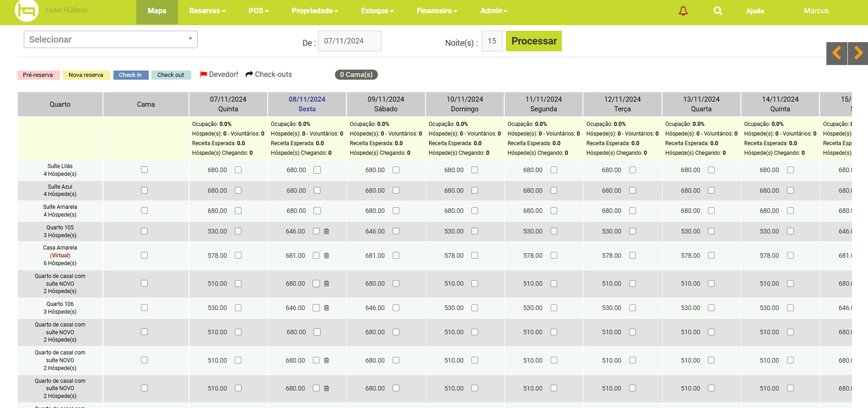The height and width of the screenshot is (408, 868).
Task: Open the Ajuda menu item
Action: (755, 11)
